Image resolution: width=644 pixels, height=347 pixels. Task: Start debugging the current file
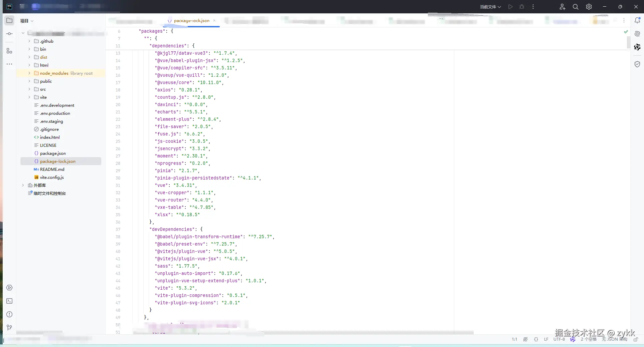tap(522, 7)
